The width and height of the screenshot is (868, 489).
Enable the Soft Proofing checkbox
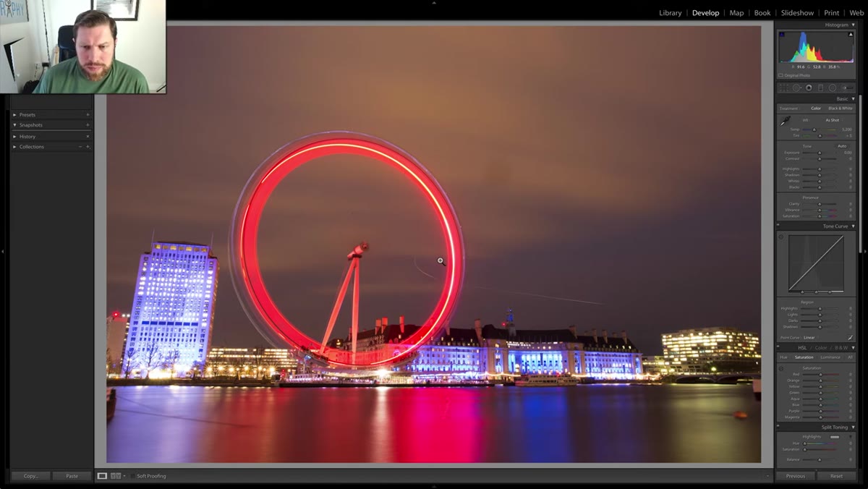133,476
